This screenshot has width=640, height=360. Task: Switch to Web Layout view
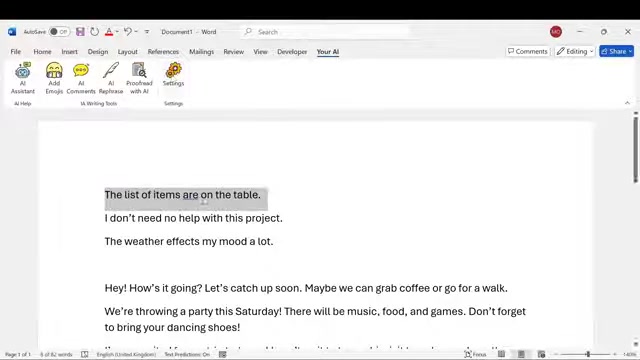click(541, 354)
